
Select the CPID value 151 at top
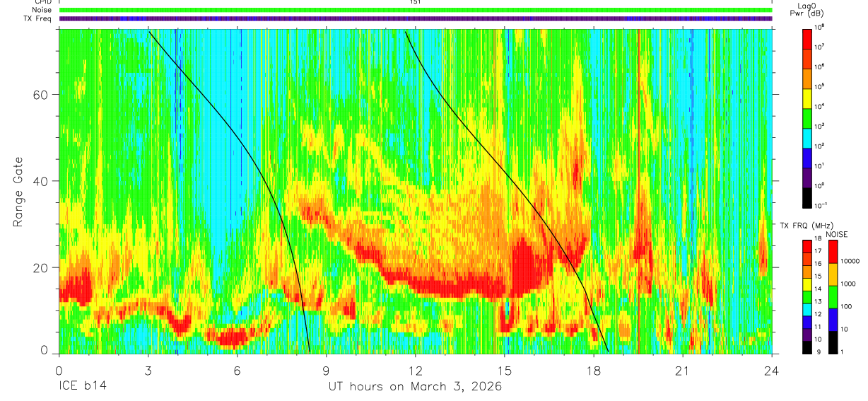[416, 2]
